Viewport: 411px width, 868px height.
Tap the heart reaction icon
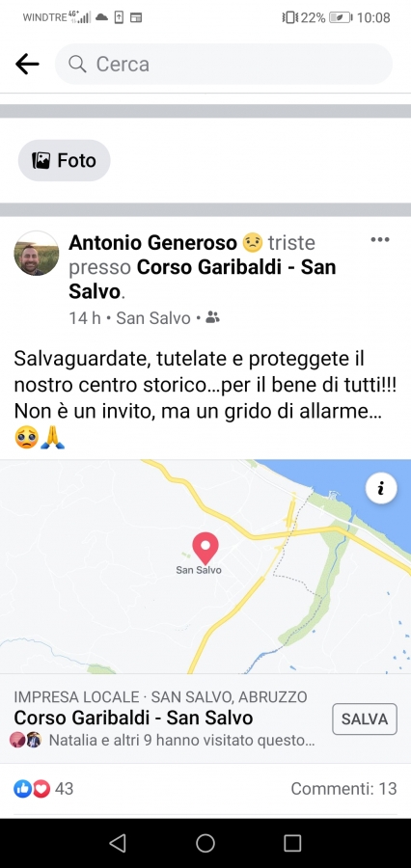click(x=41, y=788)
